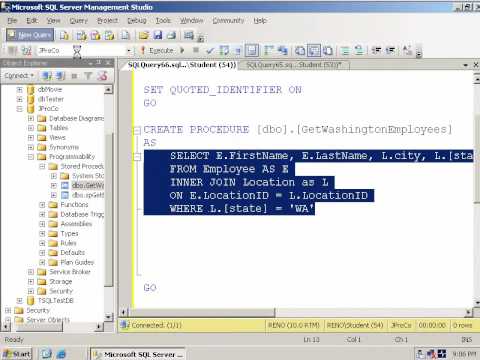Expand the Tables folder
This screenshot has height=360, width=480.
coord(31,128)
